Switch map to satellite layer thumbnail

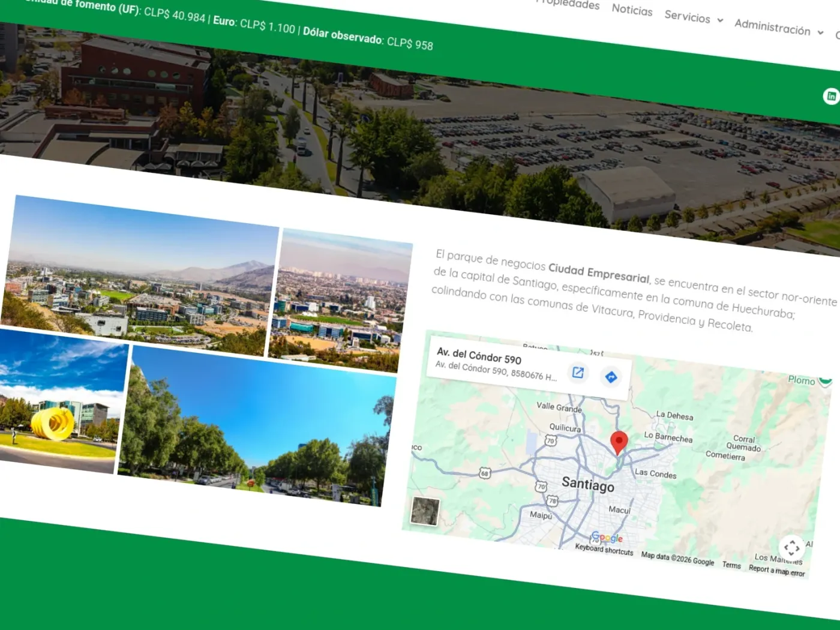coord(425,511)
